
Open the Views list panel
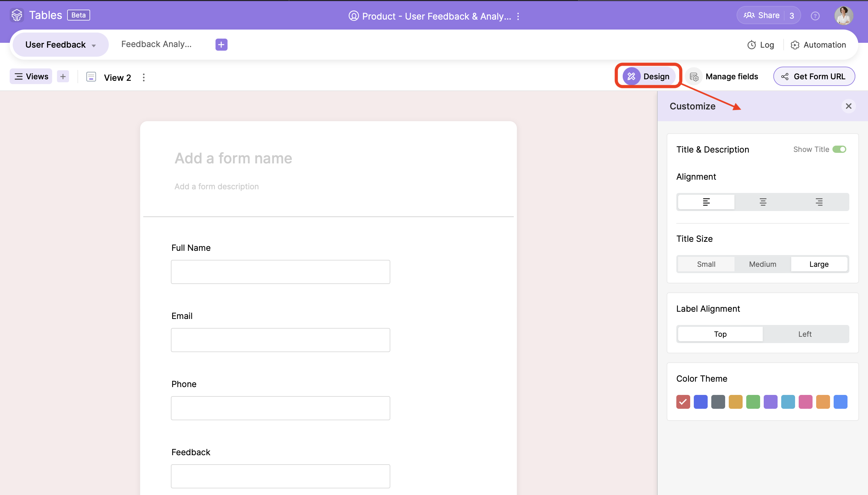tap(31, 77)
